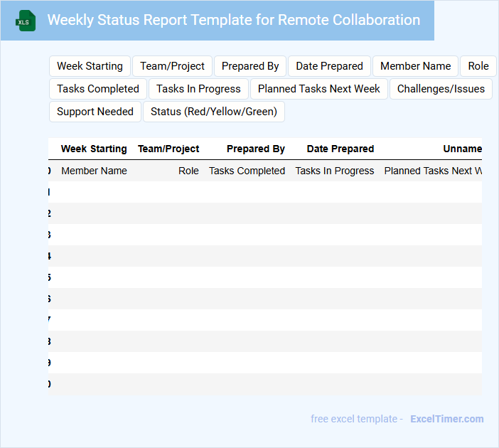Click the Tasks Completed tag
The width and height of the screenshot is (499, 448).
[98, 89]
